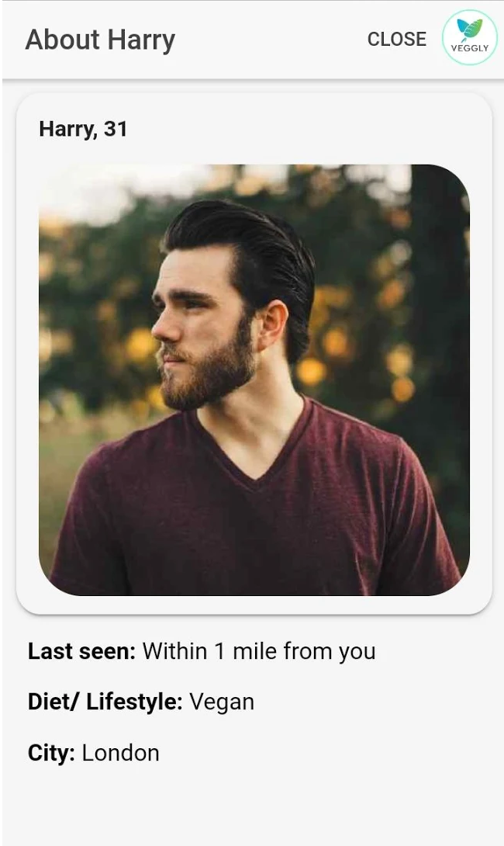
Task: Click the About Harry header title
Action: 100,40
